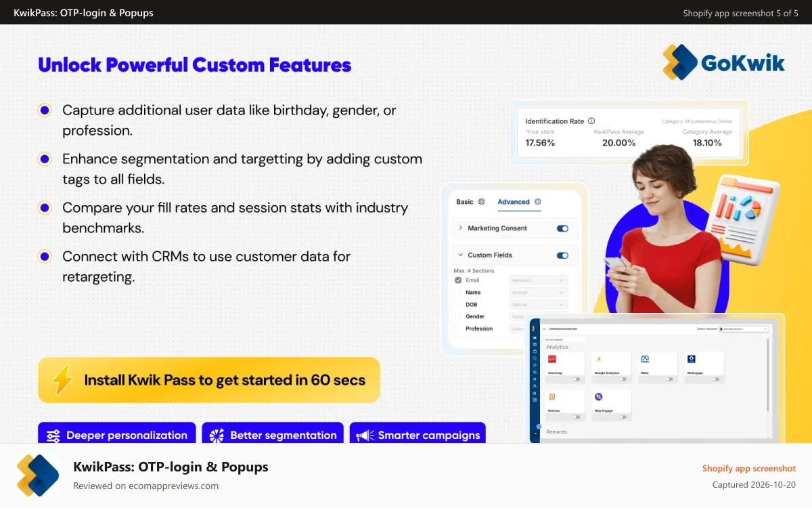Click the blue sidebar expand arrow in dashboard
Screen dimensions: 812x508
tap(539, 427)
